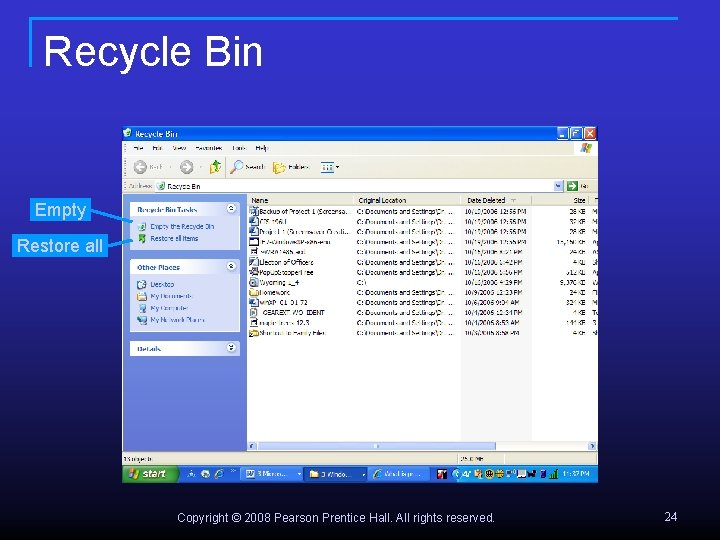Image resolution: width=720 pixels, height=540 pixels.
Task: Sort by Original Location column header
Action: coord(407,200)
